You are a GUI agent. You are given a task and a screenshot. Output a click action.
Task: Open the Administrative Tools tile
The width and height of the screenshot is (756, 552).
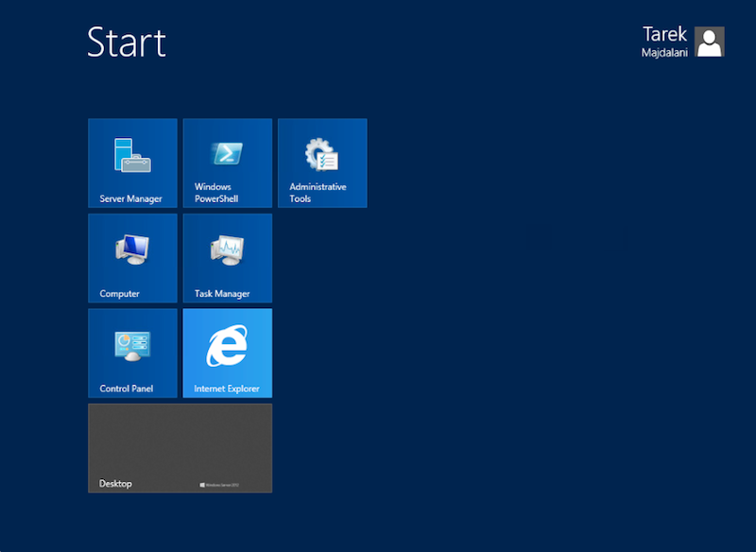(x=322, y=163)
